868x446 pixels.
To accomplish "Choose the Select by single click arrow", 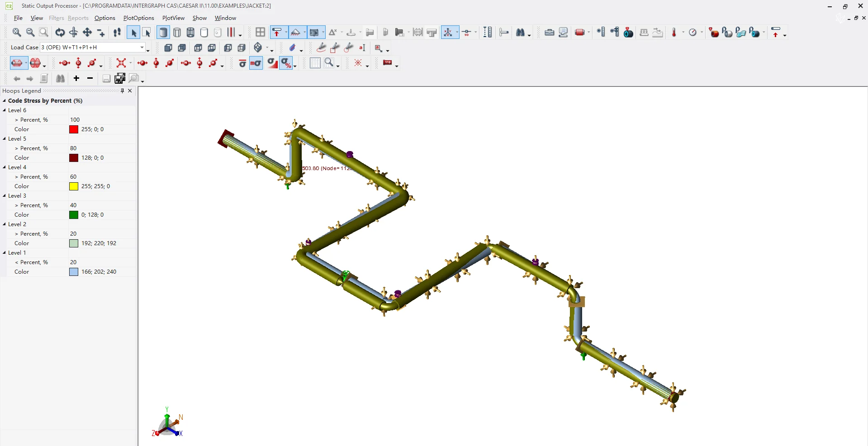I will 133,32.
